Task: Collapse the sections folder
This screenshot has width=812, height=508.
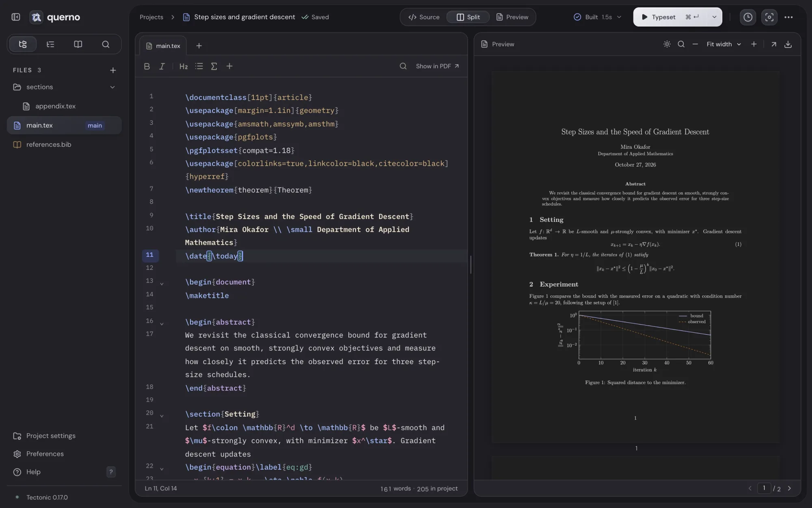Action: [x=112, y=87]
